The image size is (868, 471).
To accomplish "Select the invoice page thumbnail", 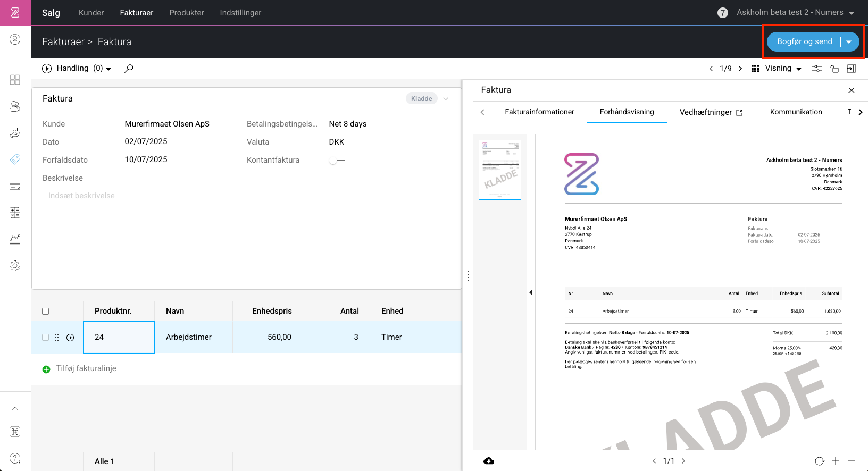I will click(x=500, y=170).
